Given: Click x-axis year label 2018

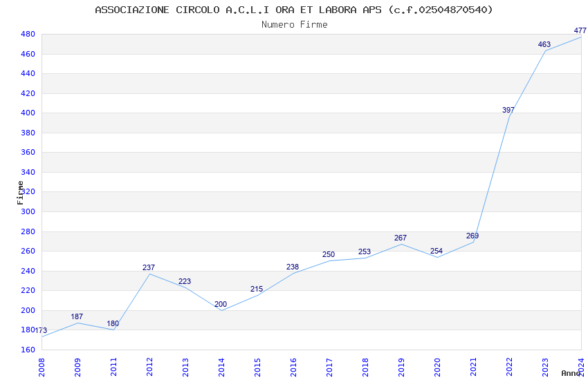Looking at the screenshot, I should point(366,368).
